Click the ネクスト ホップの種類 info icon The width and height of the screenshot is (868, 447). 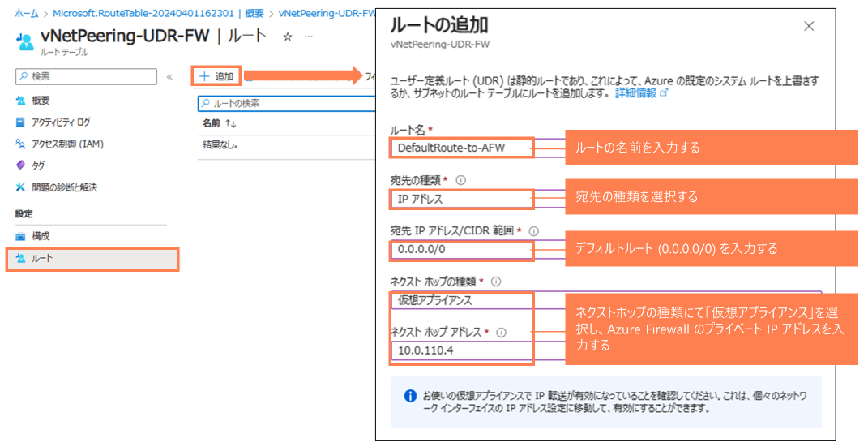point(496,282)
